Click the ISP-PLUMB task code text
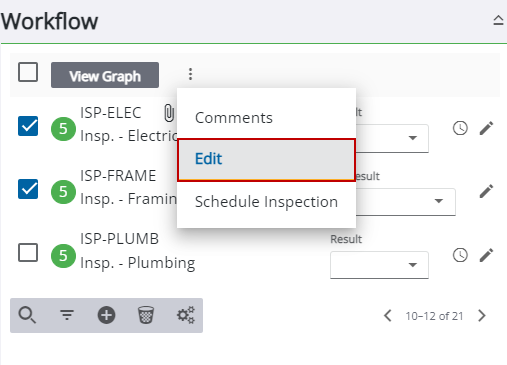Screen dimensions: 507x365 (x=119, y=239)
